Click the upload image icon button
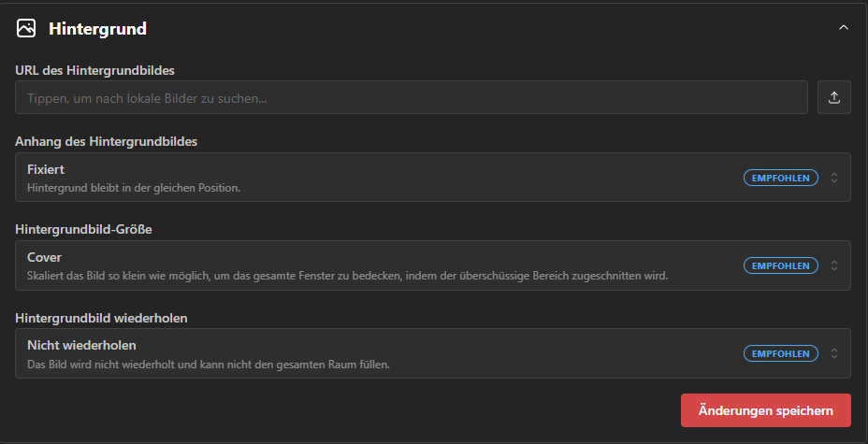This screenshot has height=444, width=868. [834, 97]
